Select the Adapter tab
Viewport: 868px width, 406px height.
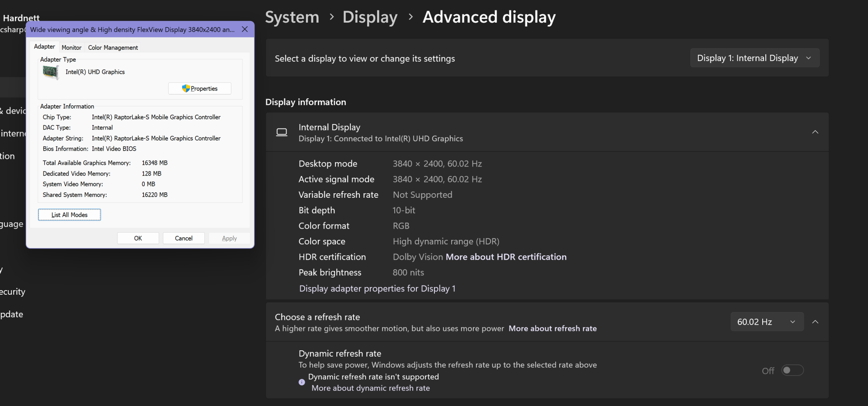click(x=44, y=47)
